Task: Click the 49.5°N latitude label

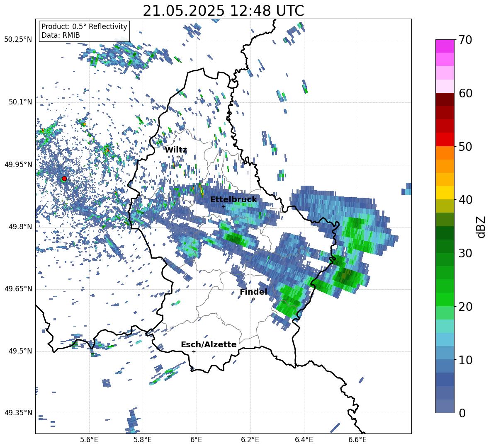Action: point(20,351)
